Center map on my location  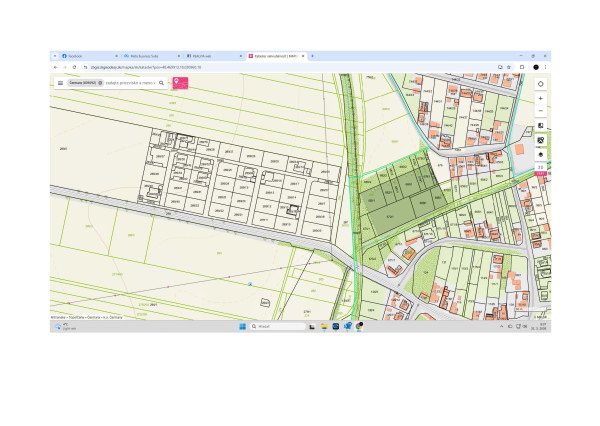(540, 84)
